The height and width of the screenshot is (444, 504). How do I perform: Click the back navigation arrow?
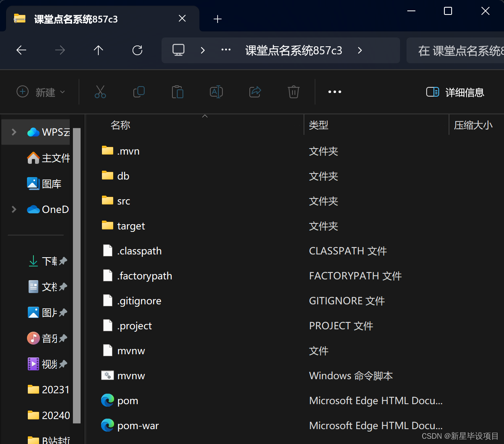click(21, 50)
